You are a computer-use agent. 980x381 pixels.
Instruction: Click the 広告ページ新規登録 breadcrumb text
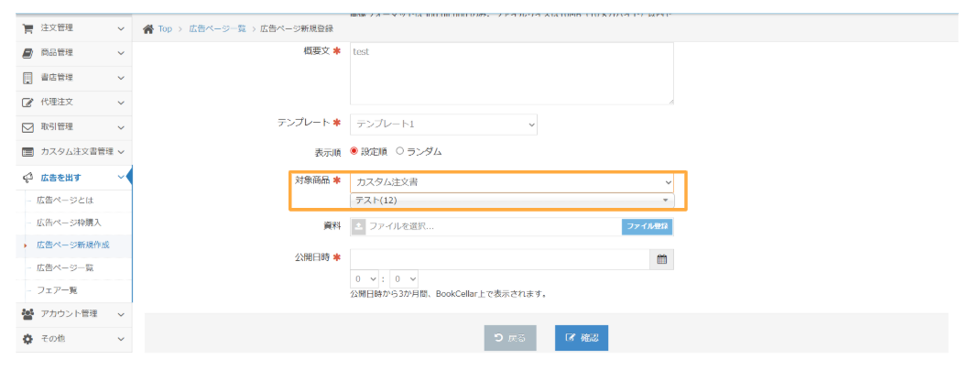[x=297, y=28]
